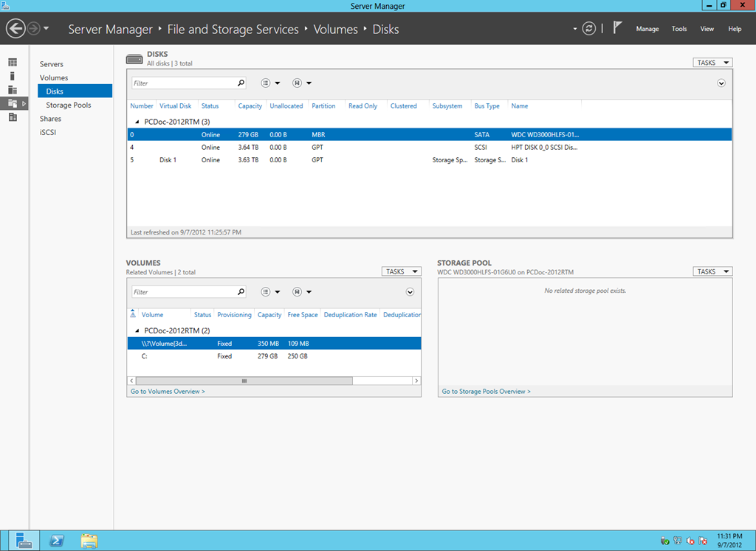
Task: Click the Volumes horizontal scrollbar thumb
Action: point(244,381)
